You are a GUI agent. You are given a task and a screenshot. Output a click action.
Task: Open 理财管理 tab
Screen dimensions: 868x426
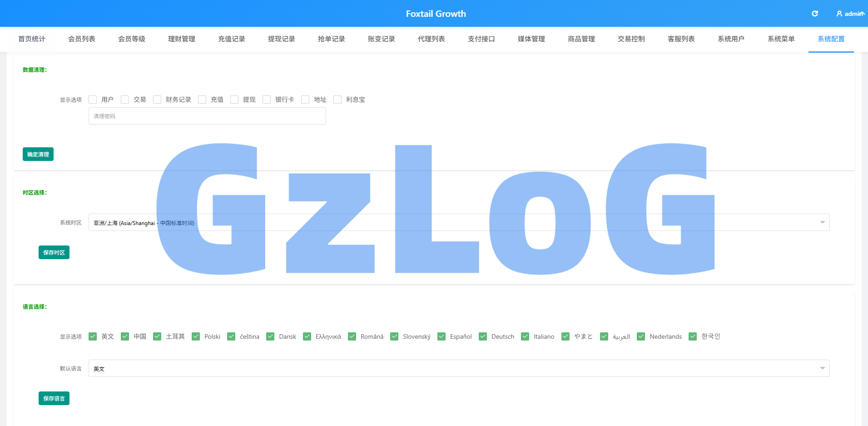coord(182,39)
